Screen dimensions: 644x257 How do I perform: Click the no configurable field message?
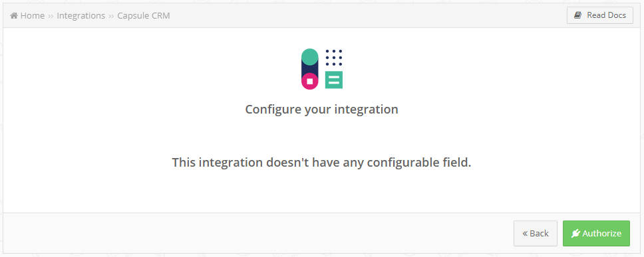(x=321, y=162)
